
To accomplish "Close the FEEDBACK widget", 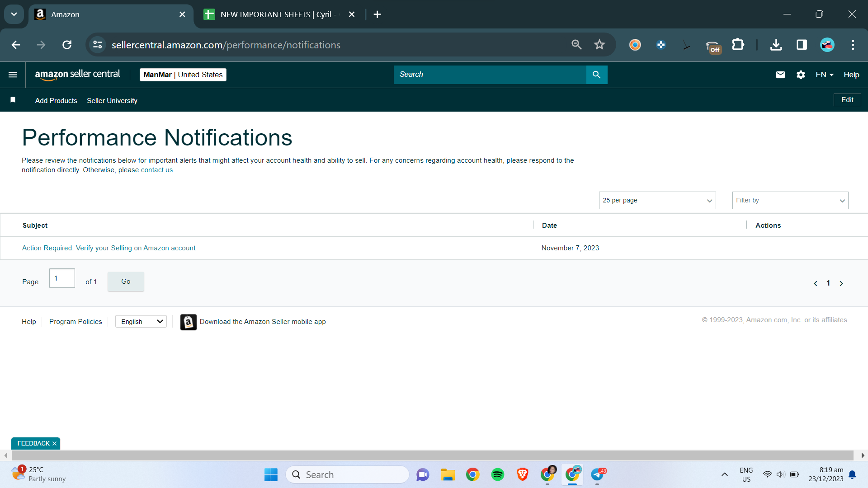I will pos(54,444).
